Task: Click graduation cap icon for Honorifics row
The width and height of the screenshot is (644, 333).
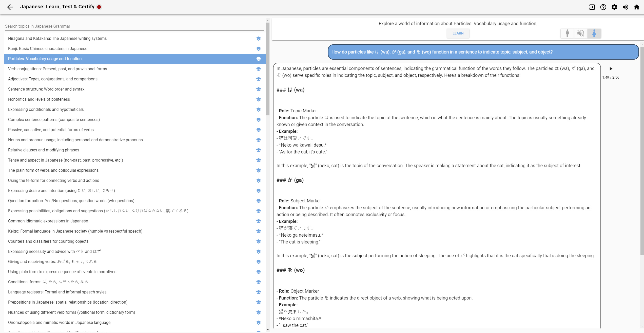Action: [259, 99]
